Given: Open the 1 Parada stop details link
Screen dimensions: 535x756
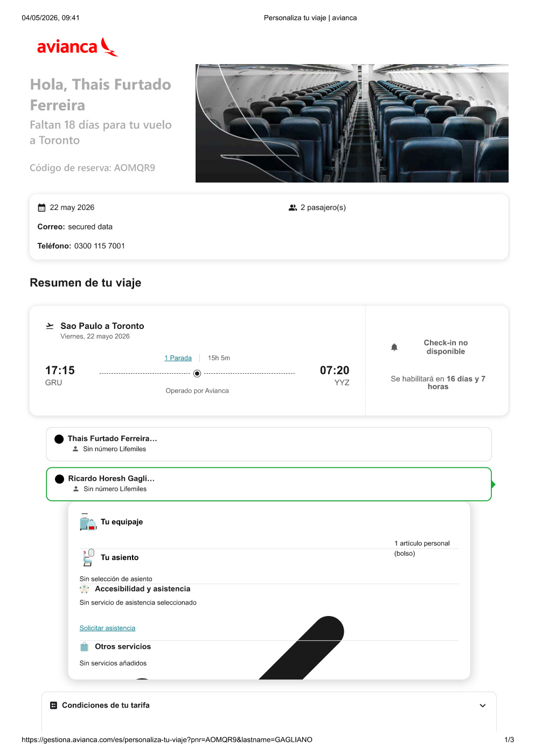Looking at the screenshot, I should [178, 358].
